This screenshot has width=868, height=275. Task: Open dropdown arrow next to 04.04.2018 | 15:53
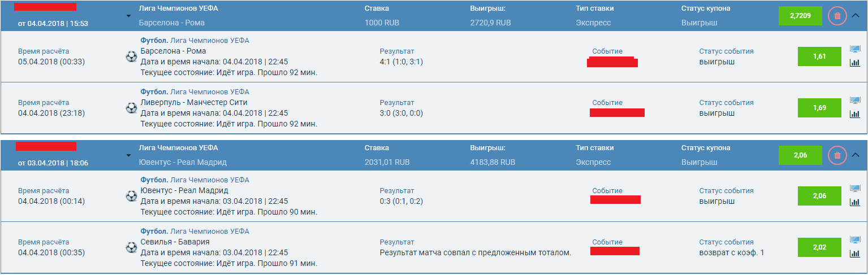tap(128, 16)
